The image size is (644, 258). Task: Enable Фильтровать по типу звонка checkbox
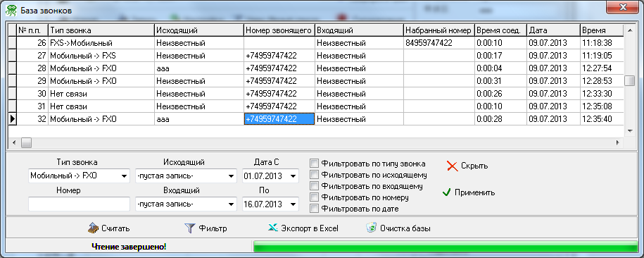(314, 164)
